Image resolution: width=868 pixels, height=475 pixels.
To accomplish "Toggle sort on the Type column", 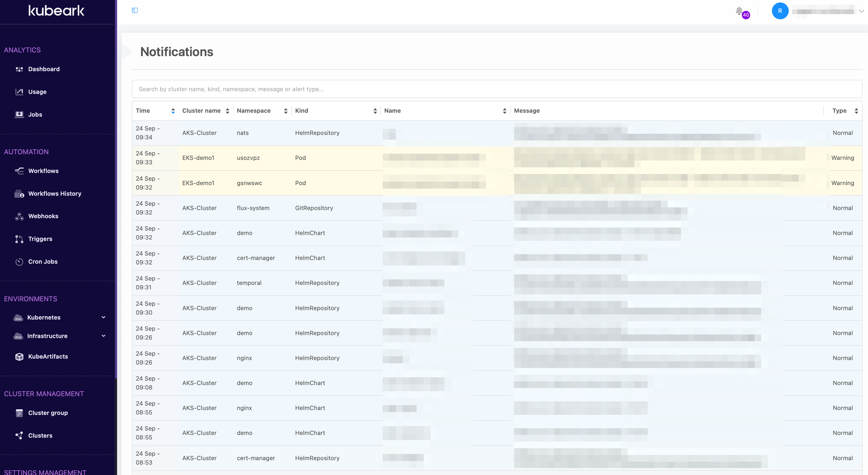I will coord(856,111).
